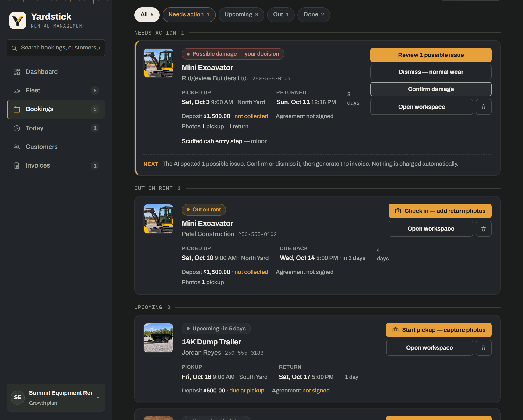
Task: Open the 14K Dump Trailer thumbnail
Action: click(x=158, y=338)
